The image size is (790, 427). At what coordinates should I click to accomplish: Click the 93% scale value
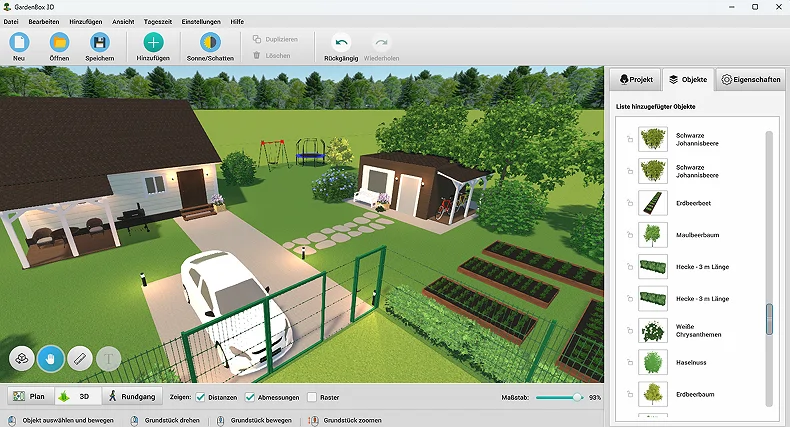pos(595,397)
